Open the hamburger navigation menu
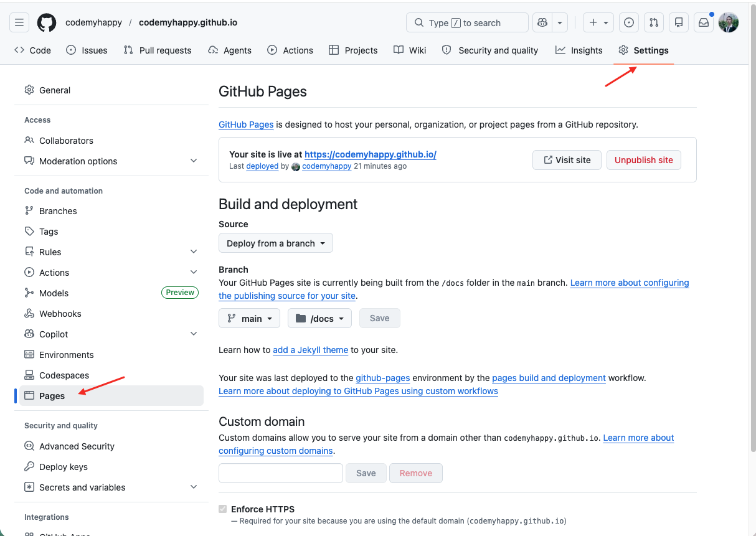Viewport: 756px width, 536px height. [x=19, y=22]
